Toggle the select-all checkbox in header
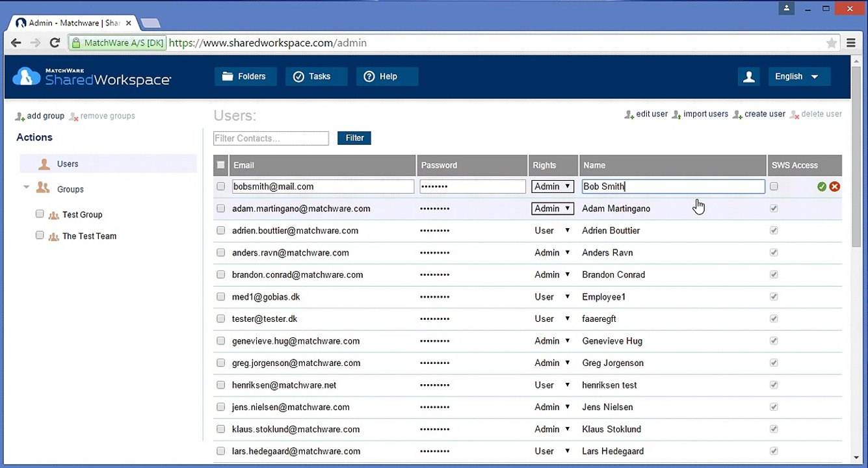 point(221,165)
